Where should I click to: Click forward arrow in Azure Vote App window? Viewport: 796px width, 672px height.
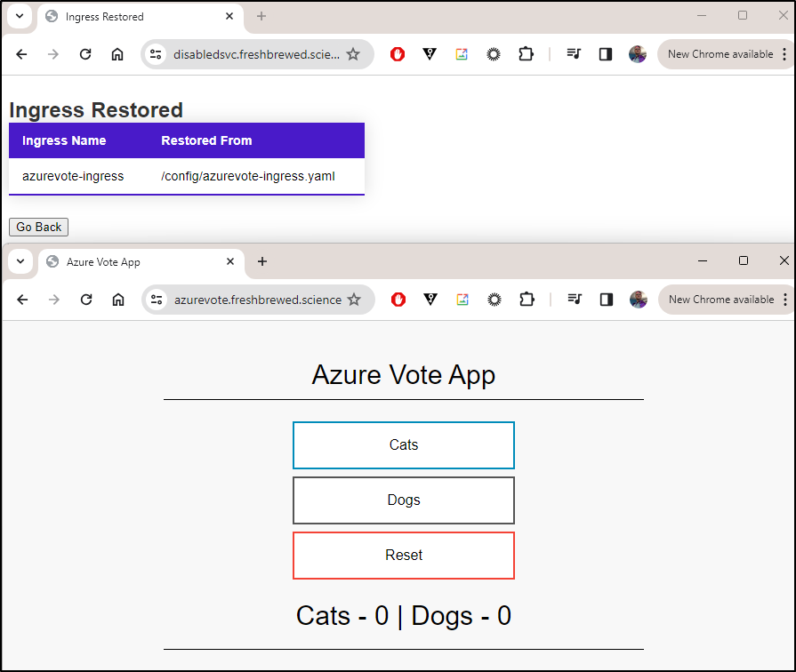[x=54, y=300]
